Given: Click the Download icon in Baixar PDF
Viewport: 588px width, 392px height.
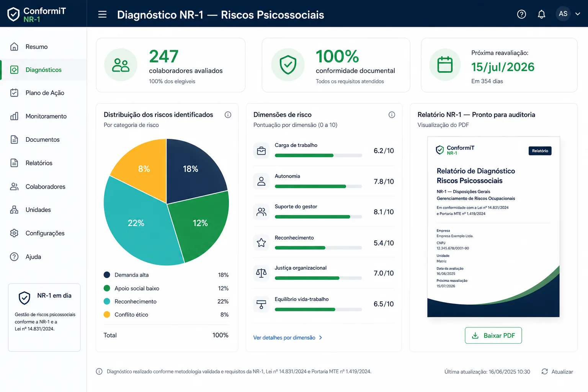Looking at the screenshot, I should [475, 335].
